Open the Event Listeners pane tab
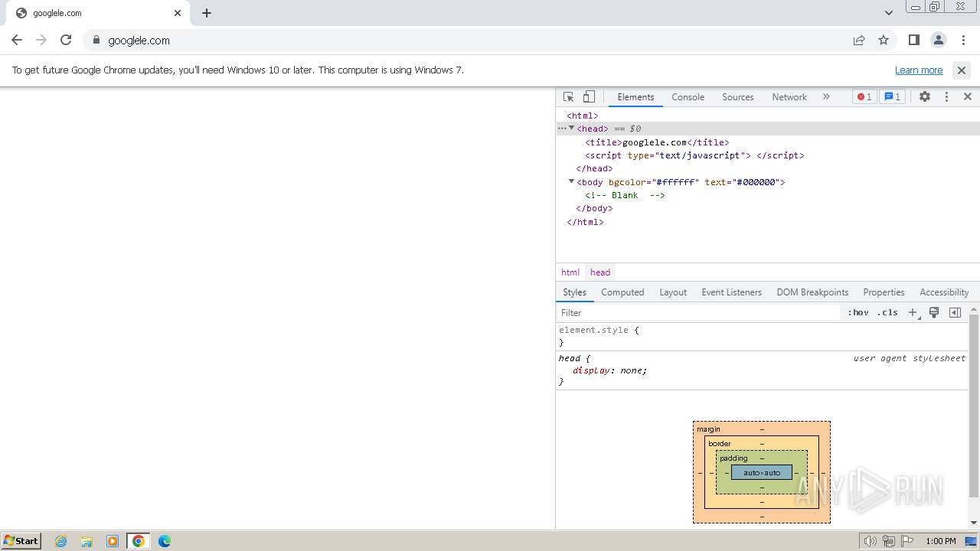 (x=731, y=292)
